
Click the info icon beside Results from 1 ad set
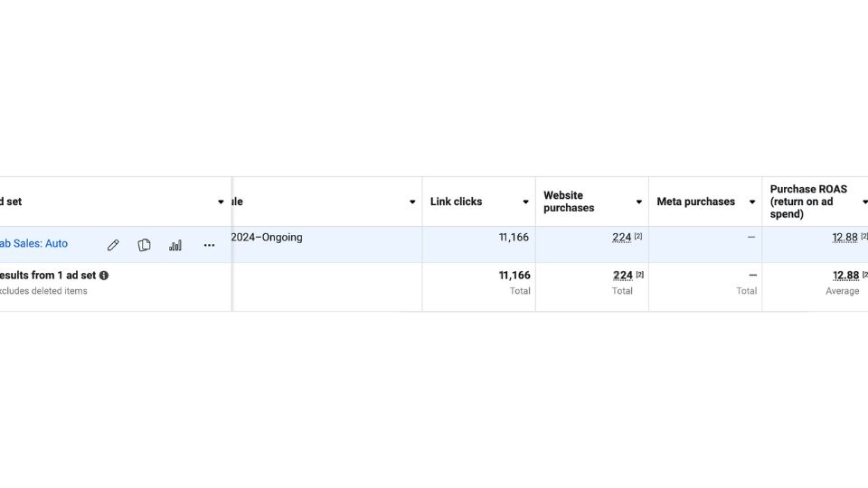click(104, 276)
